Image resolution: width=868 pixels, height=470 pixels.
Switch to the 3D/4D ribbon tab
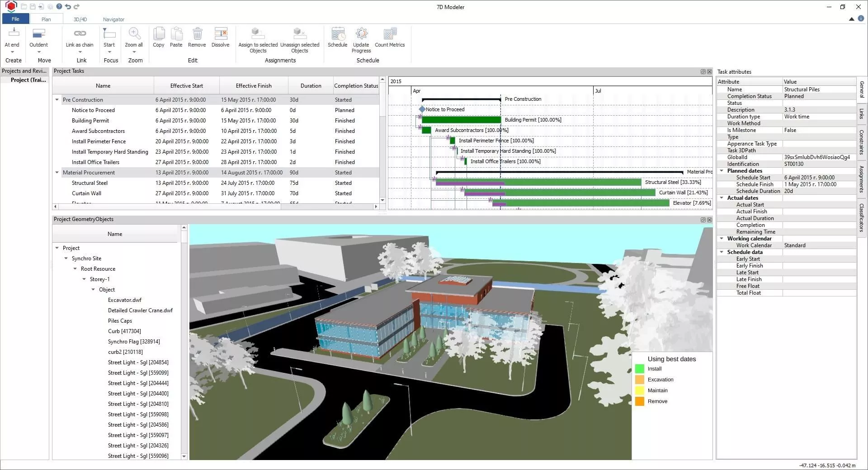pyautogui.click(x=80, y=19)
